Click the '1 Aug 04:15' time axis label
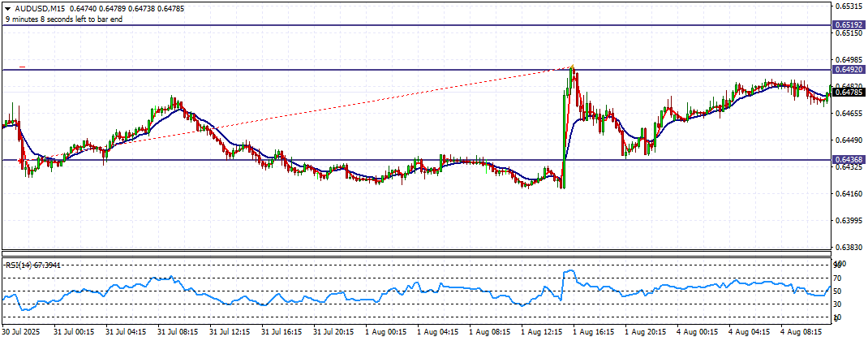The width and height of the screenshot is (868, 341). click(438, 333)
